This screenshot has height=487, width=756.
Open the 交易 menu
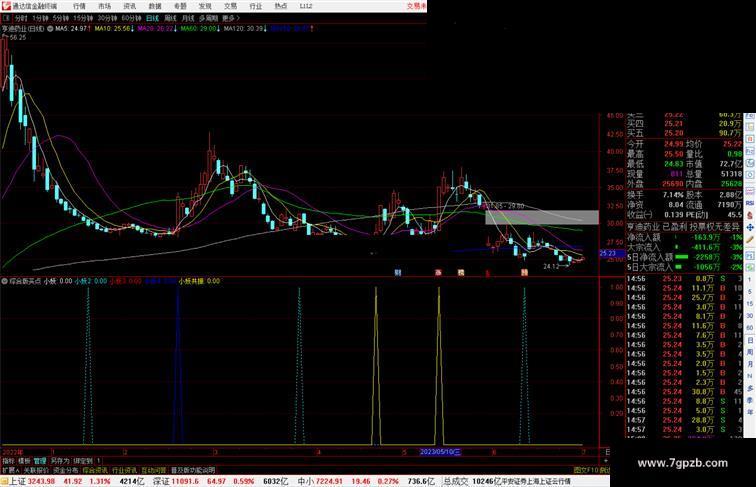[230, 6]
